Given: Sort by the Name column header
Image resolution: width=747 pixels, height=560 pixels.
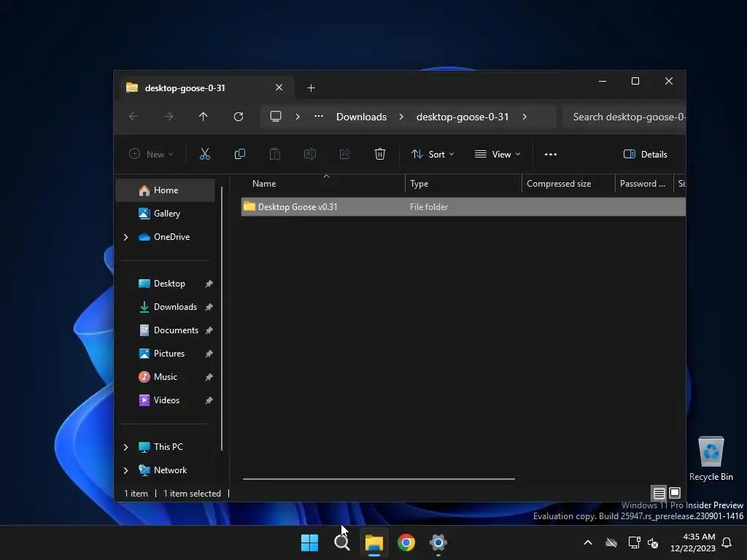Looking at the screenshot, I should coord(323,184).
